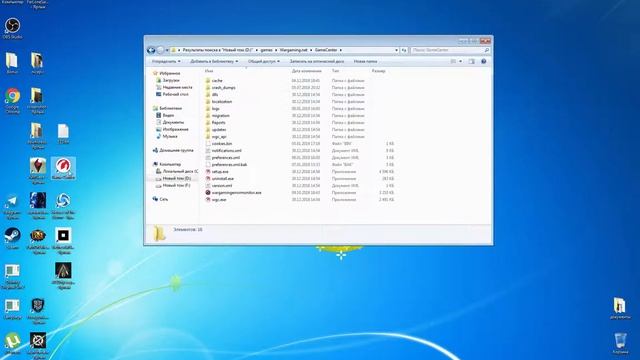640x360 pixels.
Task: Select Недавние места in navigation pane
Action: click(177, 87)
